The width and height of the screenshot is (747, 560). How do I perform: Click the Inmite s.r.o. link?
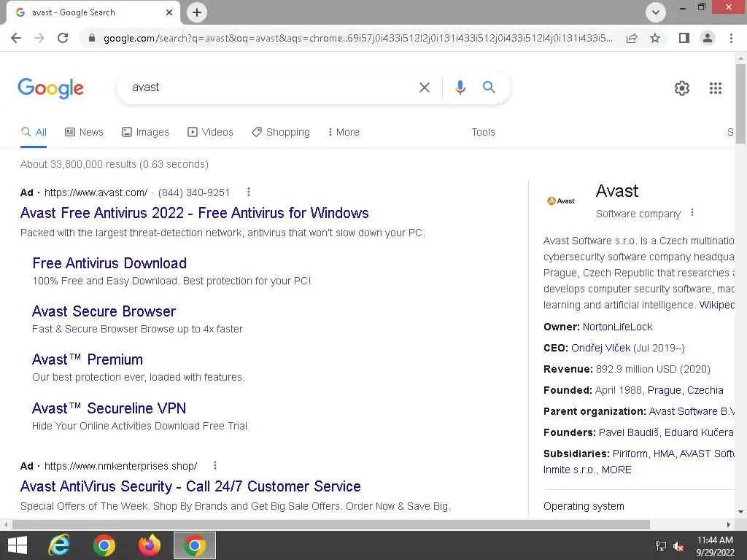(x=569, y=470)
